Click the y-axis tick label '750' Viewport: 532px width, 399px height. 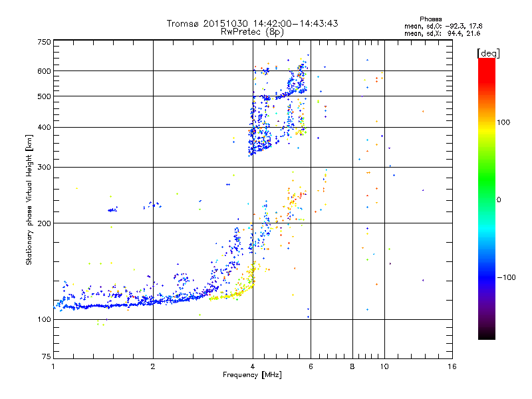point(44,42)
